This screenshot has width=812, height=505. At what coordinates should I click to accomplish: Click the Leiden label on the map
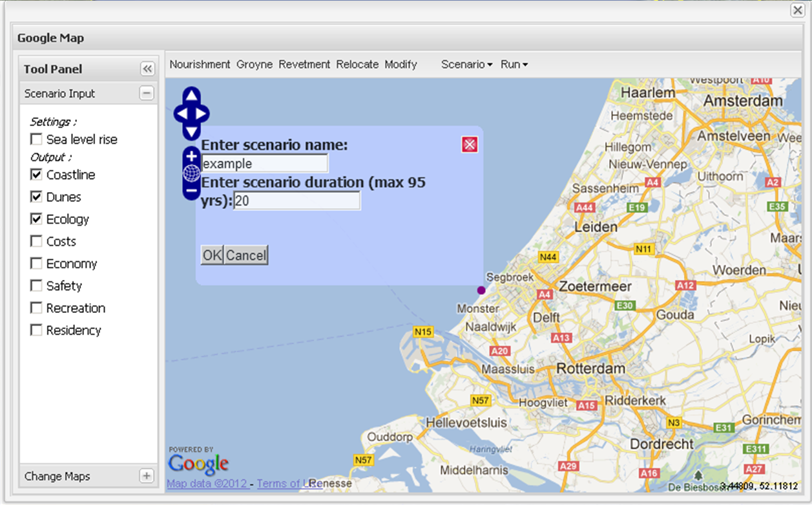596,228
